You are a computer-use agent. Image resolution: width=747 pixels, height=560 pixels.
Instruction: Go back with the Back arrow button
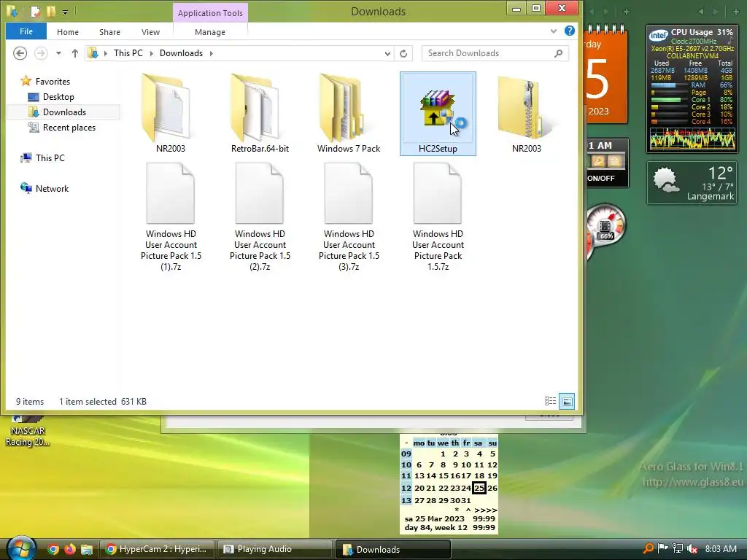[x=20, y=52]
